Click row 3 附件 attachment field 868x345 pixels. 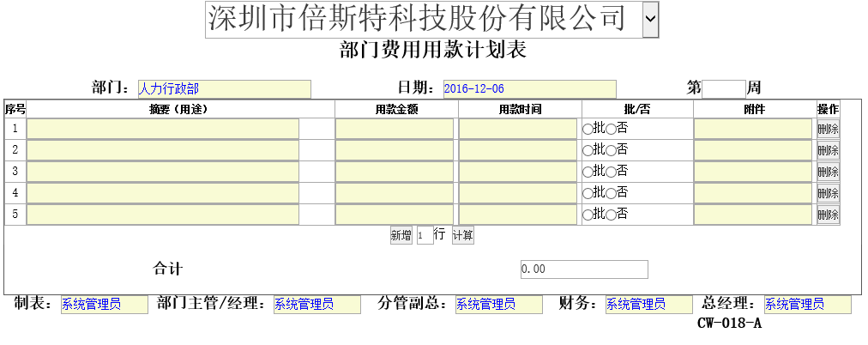(753, 172)
